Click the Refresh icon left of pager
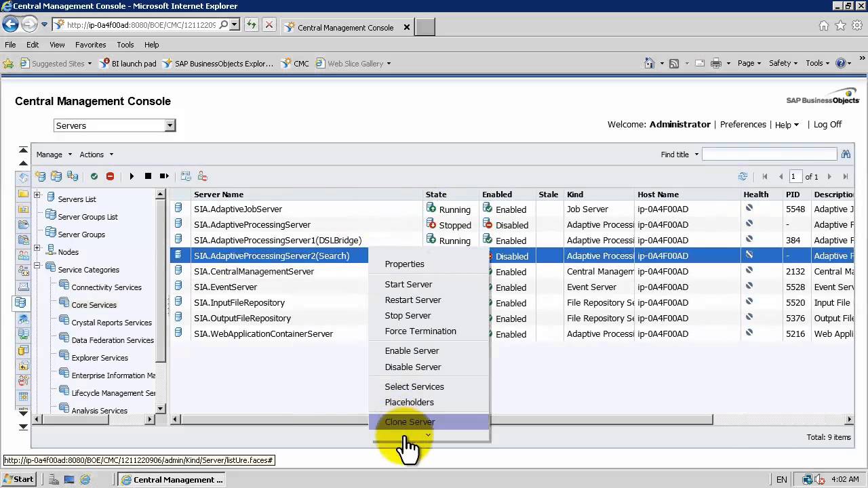868x488 pixels. pyautogui.click(x=743, y=176)
